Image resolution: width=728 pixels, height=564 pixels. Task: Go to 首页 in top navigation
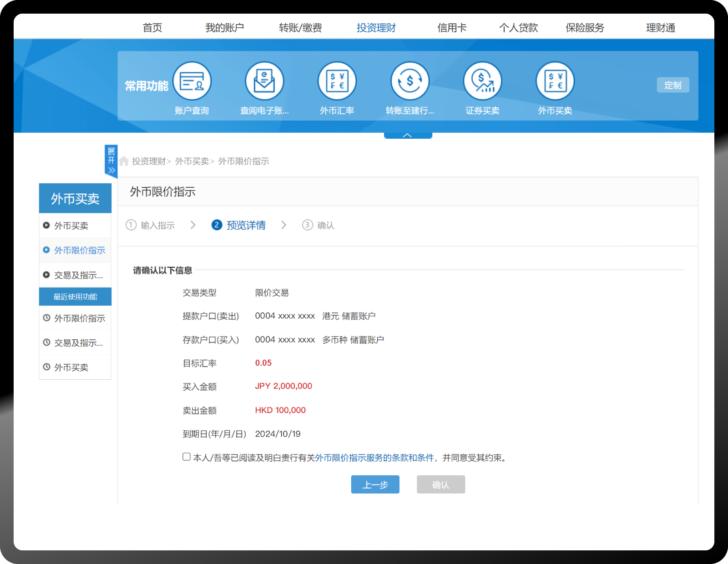[x=152, y=28]
